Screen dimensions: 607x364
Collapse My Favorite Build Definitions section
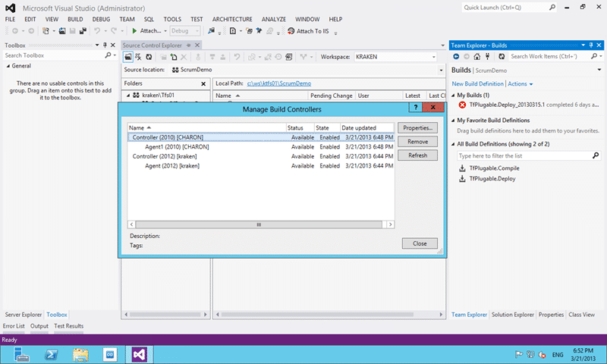453,121
